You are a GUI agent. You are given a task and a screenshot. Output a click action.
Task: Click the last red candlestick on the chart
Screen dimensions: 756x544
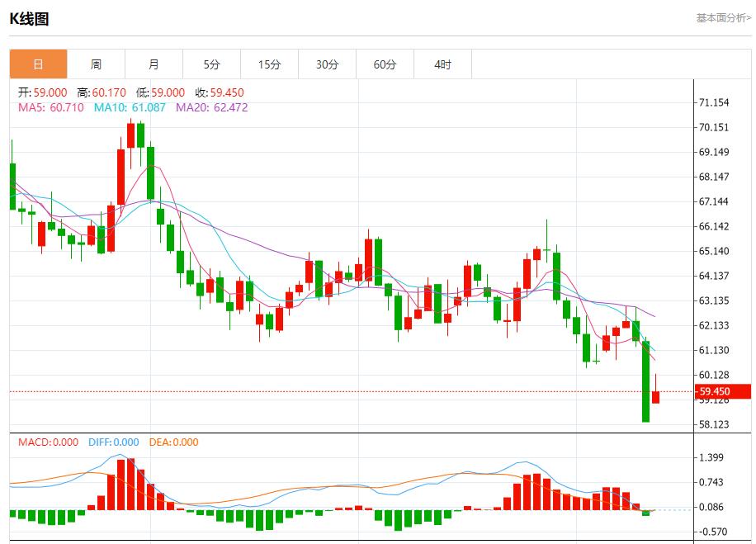click(x=655, y=397)
